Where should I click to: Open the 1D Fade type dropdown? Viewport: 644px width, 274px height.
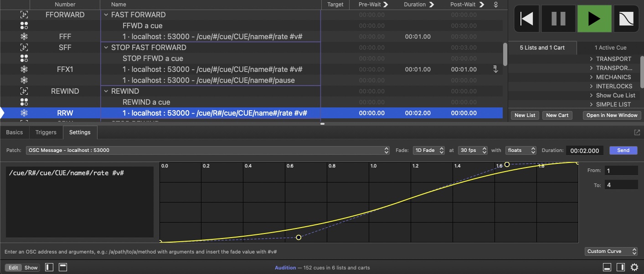(428, 150)
